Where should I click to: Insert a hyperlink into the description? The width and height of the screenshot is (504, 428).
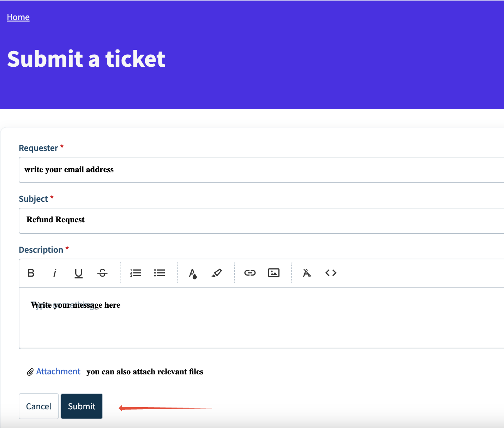[x=250, y=273]
